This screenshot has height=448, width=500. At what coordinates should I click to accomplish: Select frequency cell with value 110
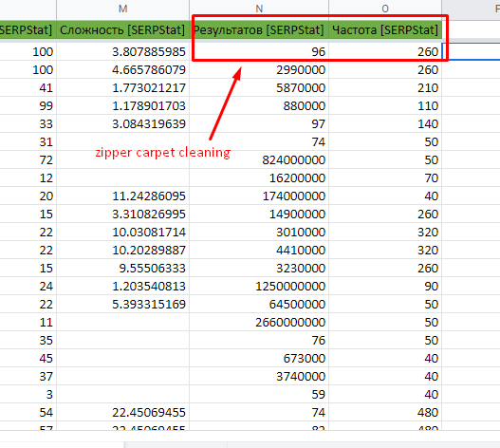[x=385, y=105]
